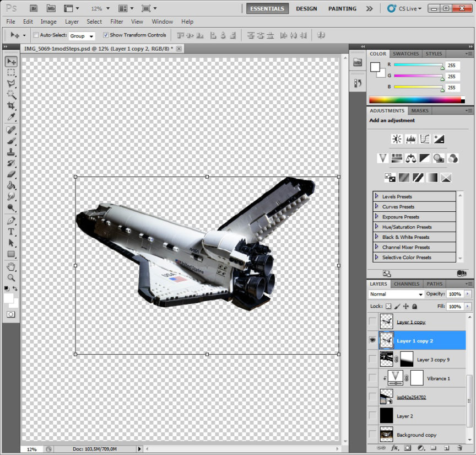This screenshot has width=476, height=455.
Task: Pick the Eyedropper tool
Action: point(11,117)
